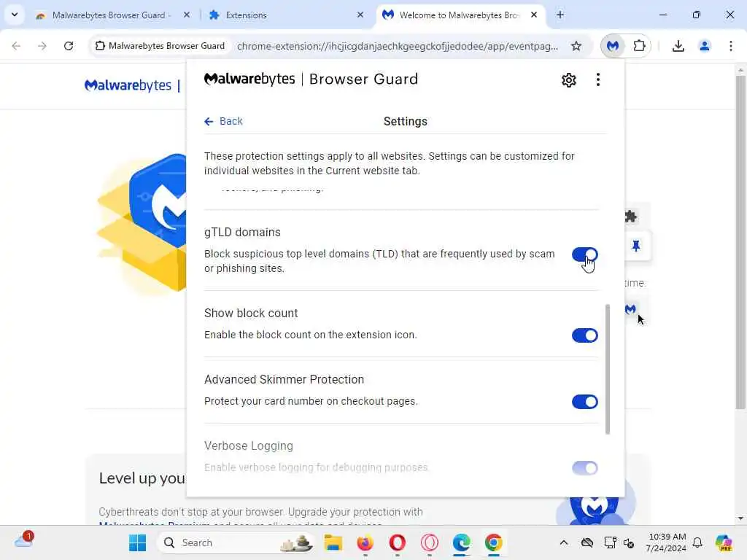Click the pin icon on the welcome page

635,246
